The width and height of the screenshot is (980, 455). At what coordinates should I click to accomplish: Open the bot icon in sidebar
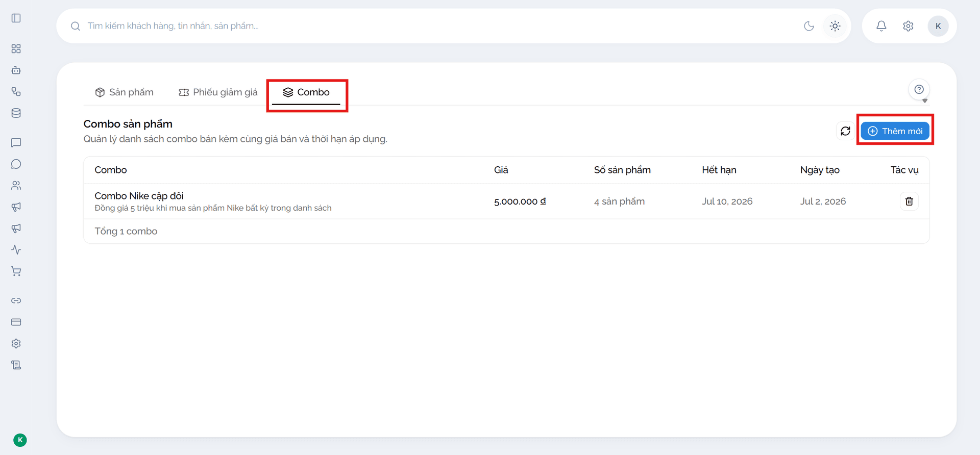coord(16,70)
